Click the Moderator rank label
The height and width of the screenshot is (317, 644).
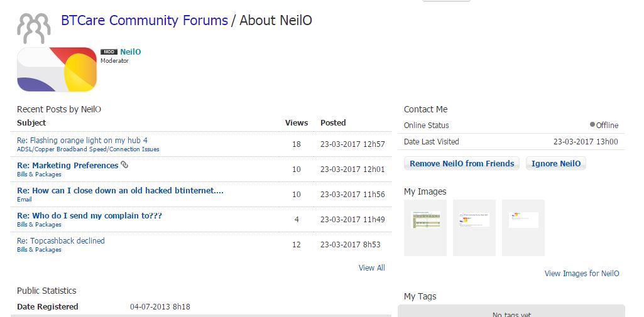pos(114,61)
